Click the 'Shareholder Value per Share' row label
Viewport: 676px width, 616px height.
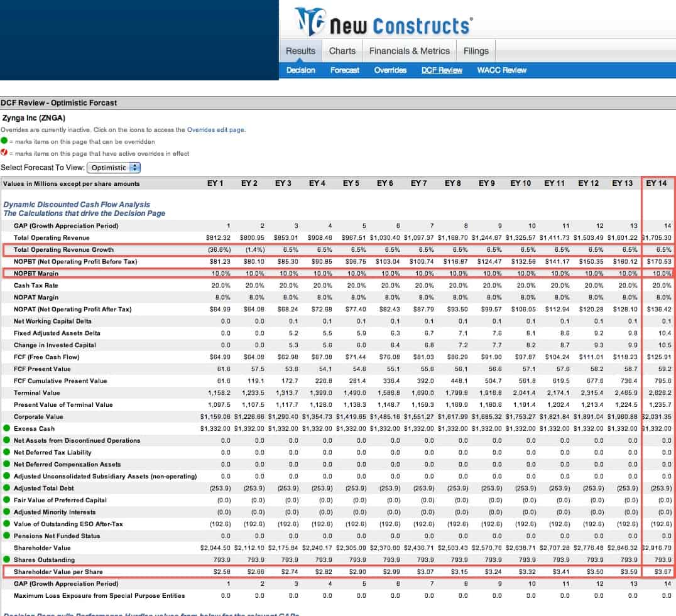[58, 571]
